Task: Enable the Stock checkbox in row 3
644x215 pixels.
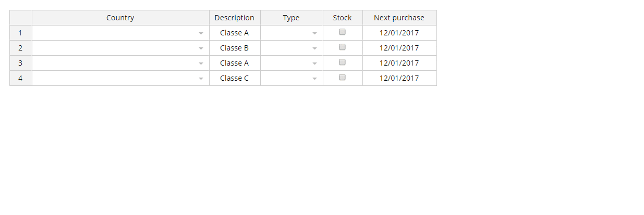Action: pos(343,62)
